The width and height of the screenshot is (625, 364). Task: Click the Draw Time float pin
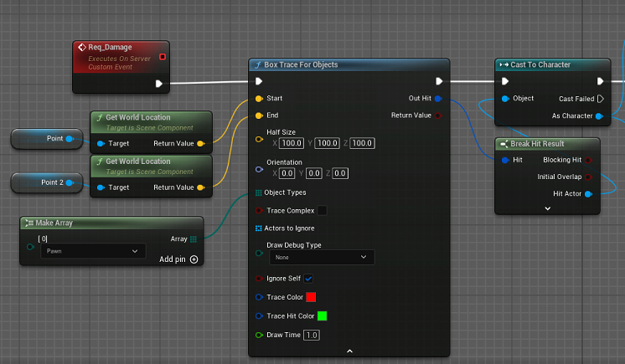pos(259,335)
